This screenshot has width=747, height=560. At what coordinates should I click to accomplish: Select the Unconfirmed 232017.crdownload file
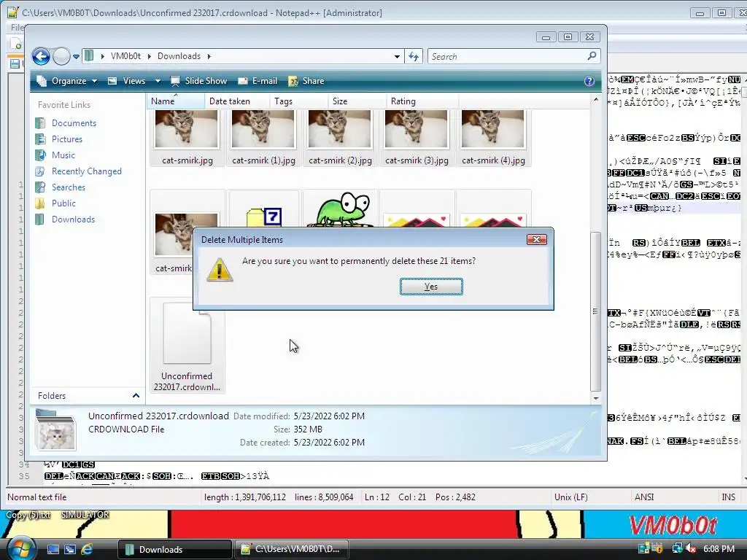point(187,345)
